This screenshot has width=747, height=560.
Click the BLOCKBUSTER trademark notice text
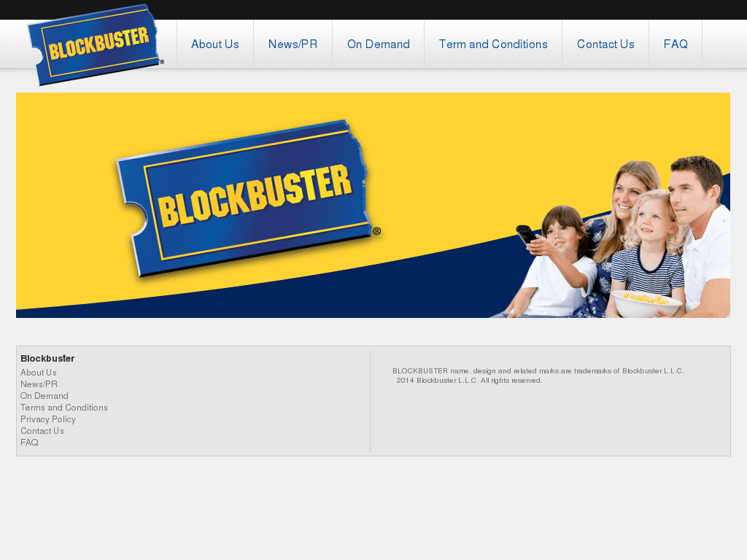[x=538, y=371]
